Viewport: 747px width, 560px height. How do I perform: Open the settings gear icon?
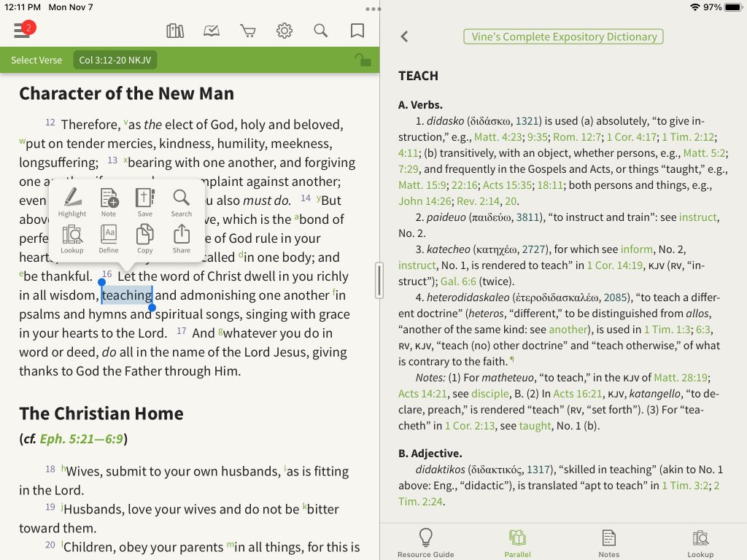(285, 31)
